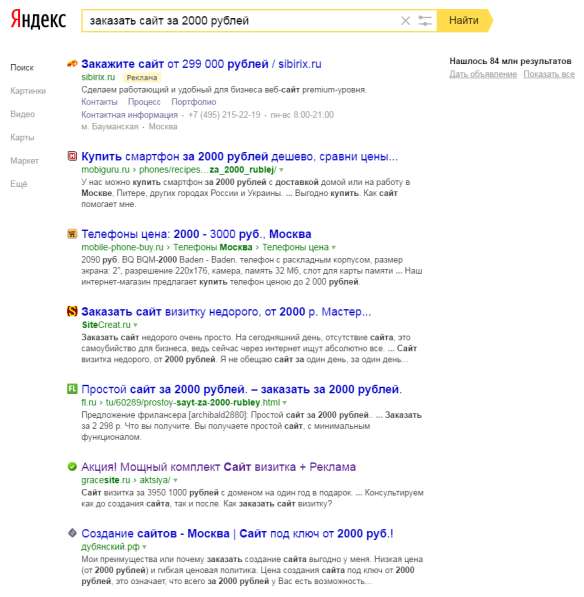The image size is (584, 597).
Task: Click the sibirix.ru ad favicon
Action: pos(72,64)
